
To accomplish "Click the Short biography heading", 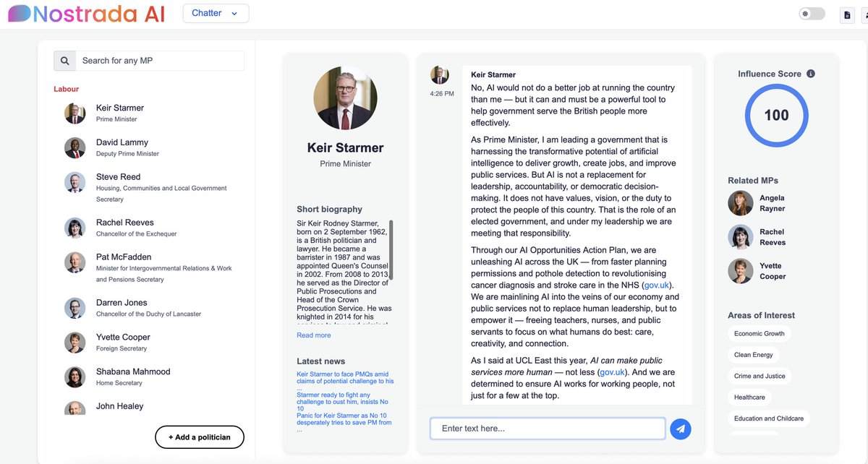I will 329,210.
